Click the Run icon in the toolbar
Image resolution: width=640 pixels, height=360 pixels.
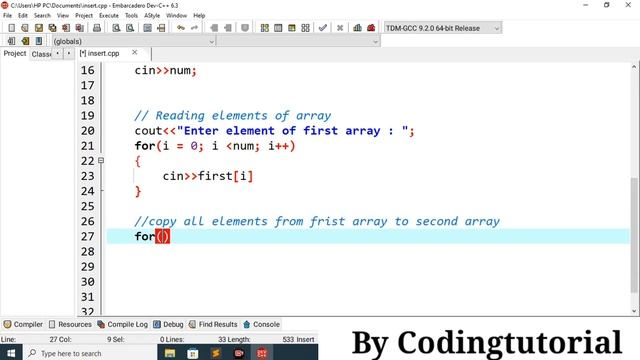coord(278,28)
